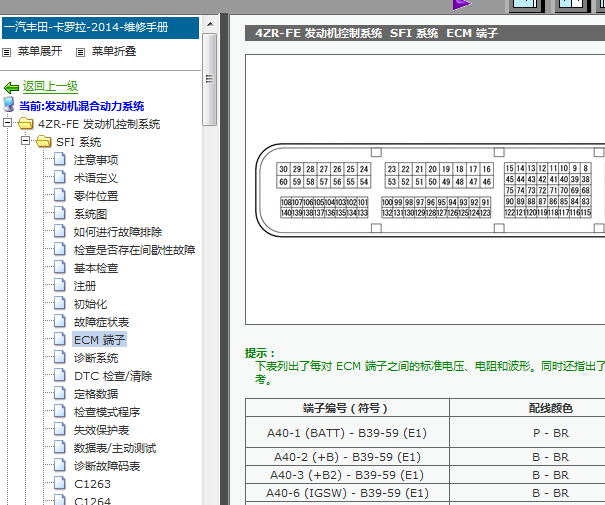Click the 配线颜色 column header
Screen dimensions: 605x505
[551, 407]
